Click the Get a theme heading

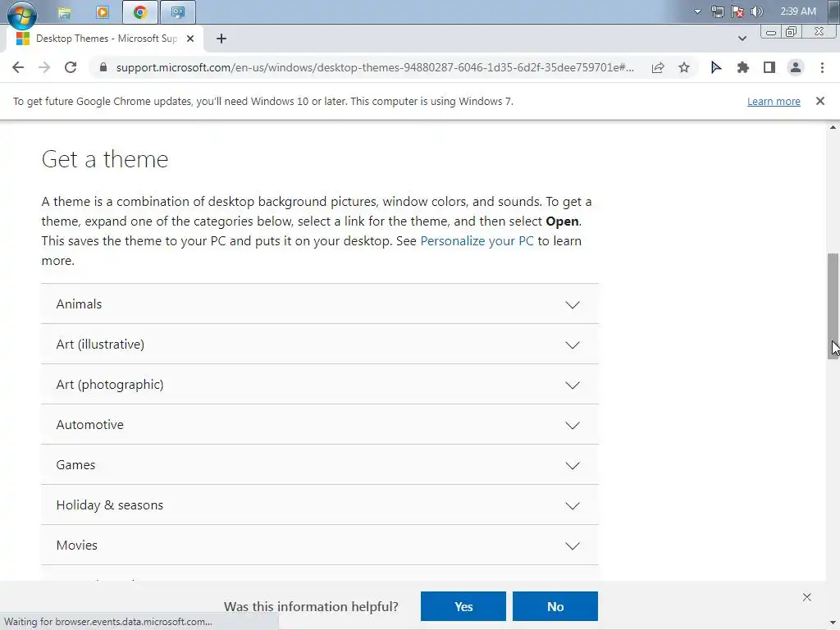pos(105,159)
